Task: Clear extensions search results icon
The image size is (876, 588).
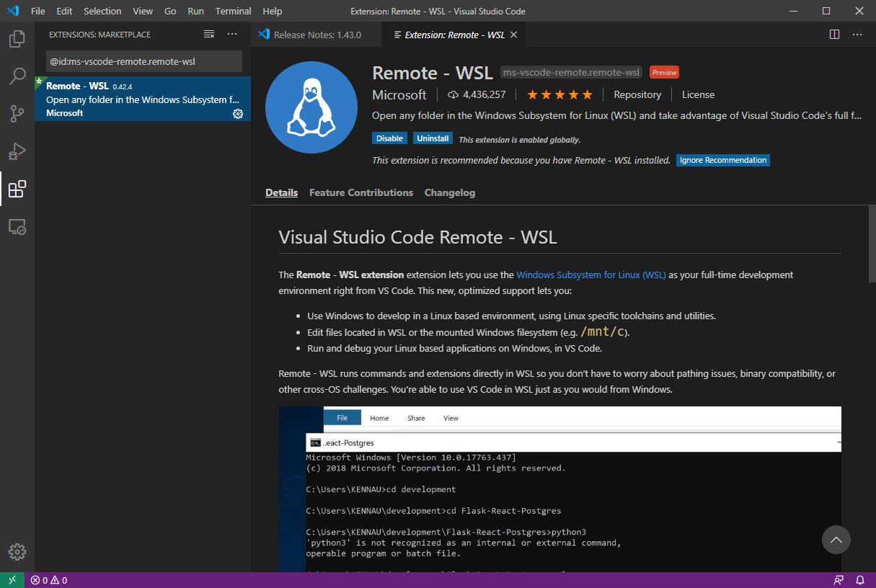Action: pos(209,34)
